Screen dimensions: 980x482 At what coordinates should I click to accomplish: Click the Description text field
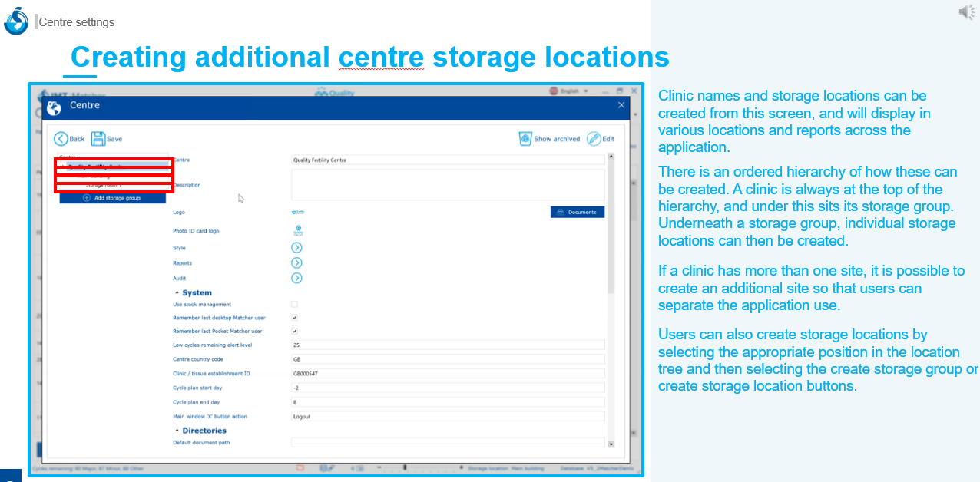coord(448,185)
